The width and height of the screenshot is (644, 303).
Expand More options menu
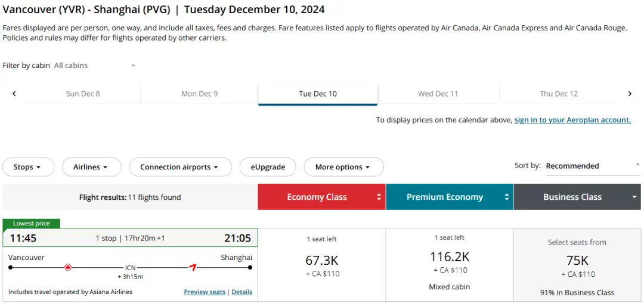point(343,167)
